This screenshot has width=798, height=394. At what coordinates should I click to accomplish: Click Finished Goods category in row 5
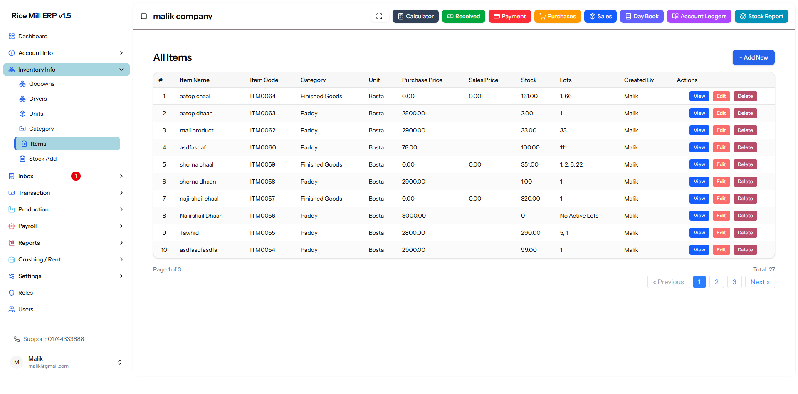coord(321,164)
